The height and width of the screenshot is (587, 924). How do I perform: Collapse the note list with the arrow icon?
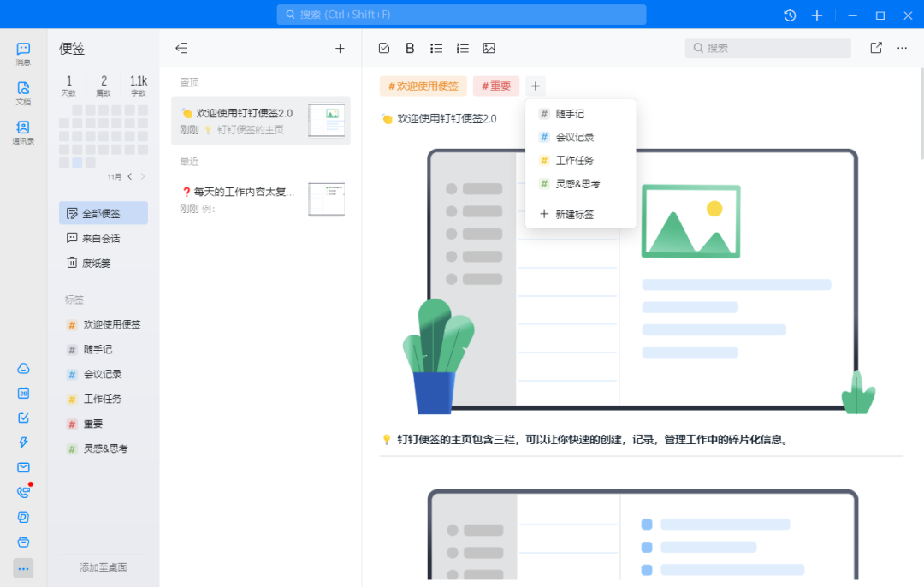(181, 48)
